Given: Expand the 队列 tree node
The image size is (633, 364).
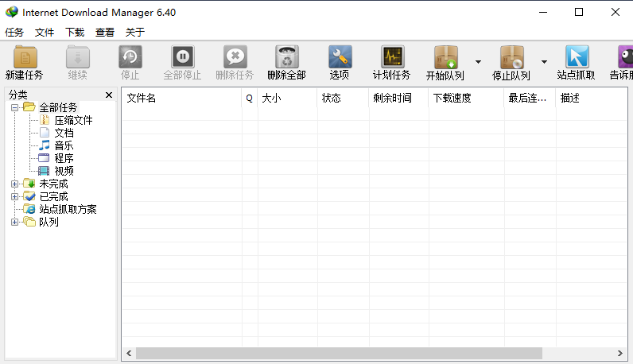Looking at the screenshot, I should point(14,223).
